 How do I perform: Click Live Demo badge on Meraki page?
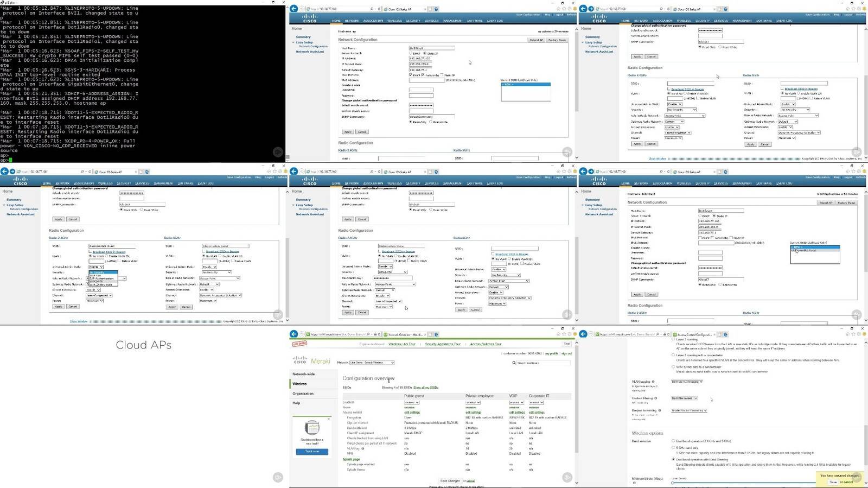(x=299, y=344)
